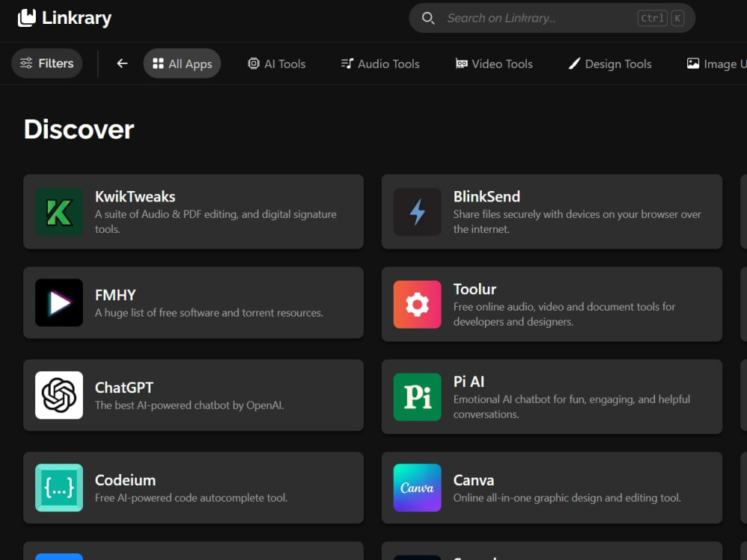
Task: Click the KwikTweaks K icon
Action: click(59, 212)
